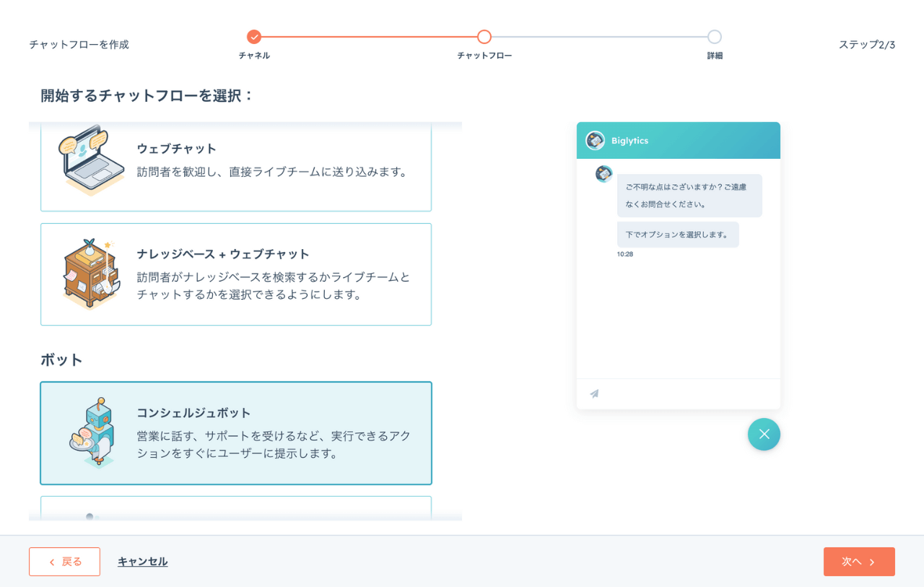924x587 pixels.
Task: Click the チャネル step label
Action: click(x=254, y=56)
